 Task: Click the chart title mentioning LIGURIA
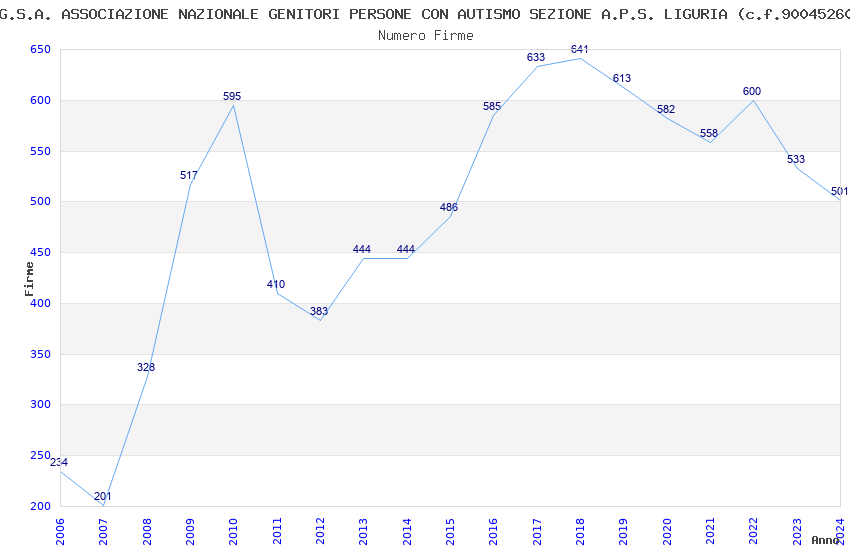[425, 14]
